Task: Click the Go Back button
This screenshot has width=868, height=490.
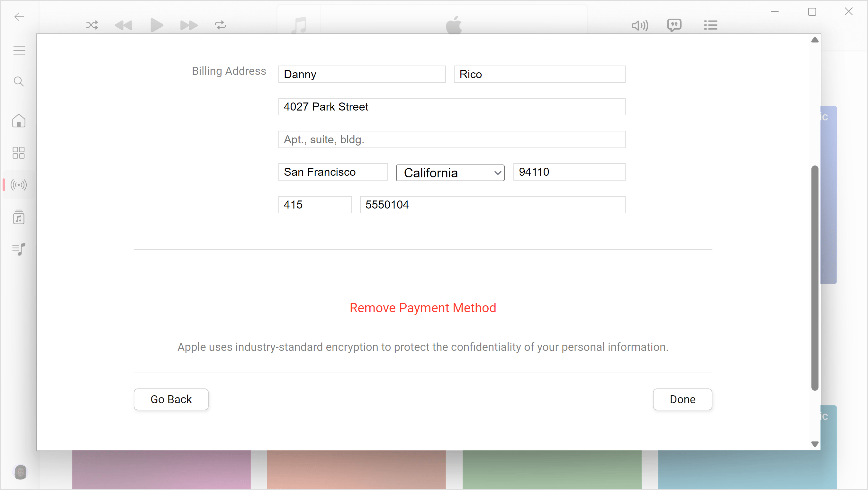Action: tap(170, 399)
